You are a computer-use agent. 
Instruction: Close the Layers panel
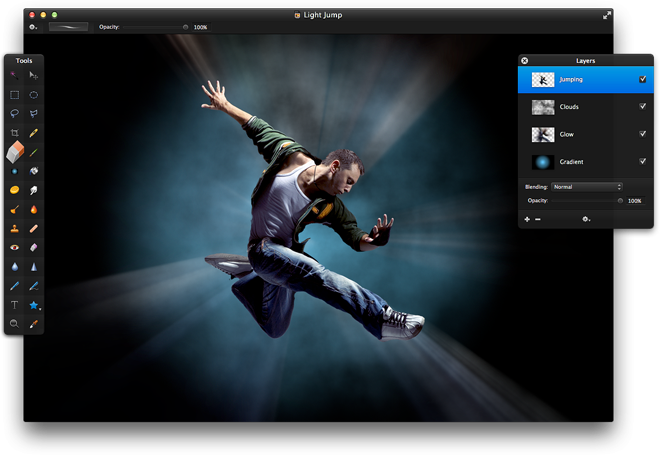(x=524, y=61)
